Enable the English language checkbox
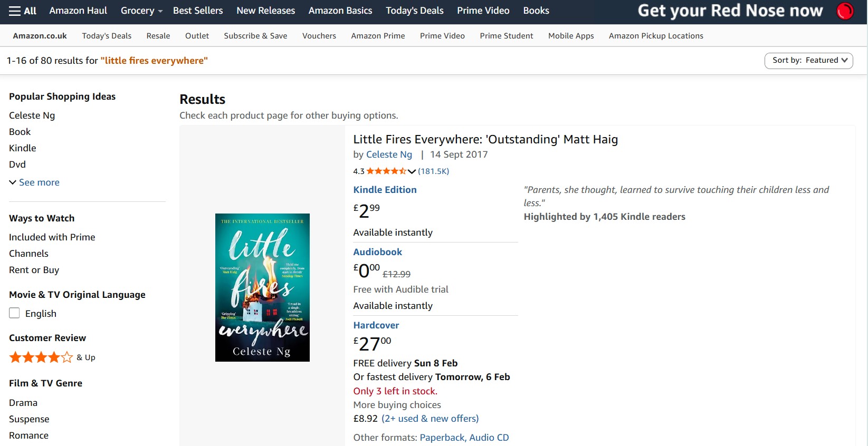 click(x=14, y=313)
